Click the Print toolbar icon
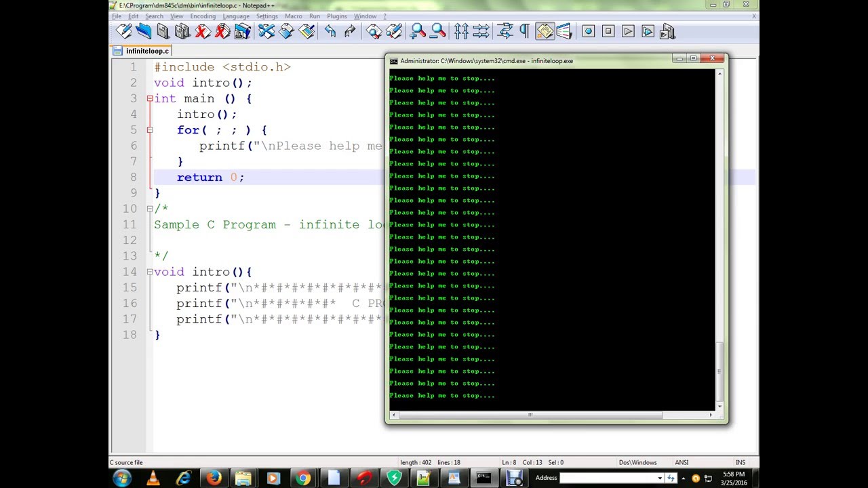The height and width of the screenshot is (488, 868). pyautogui.click(x=242, y=31)
